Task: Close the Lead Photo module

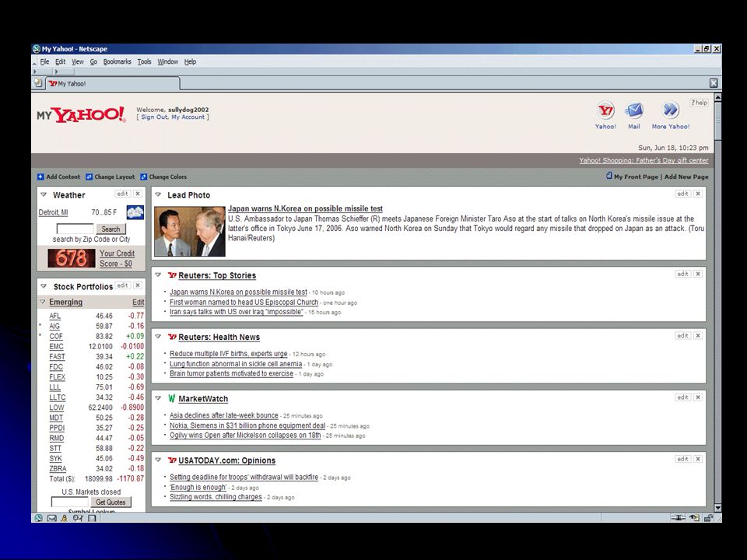Action: [697, 194]
